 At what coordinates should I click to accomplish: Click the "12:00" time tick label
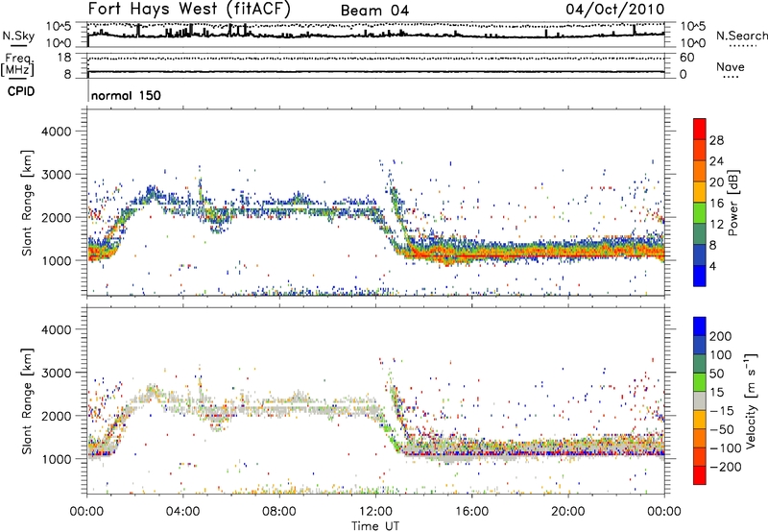(375, 512)
